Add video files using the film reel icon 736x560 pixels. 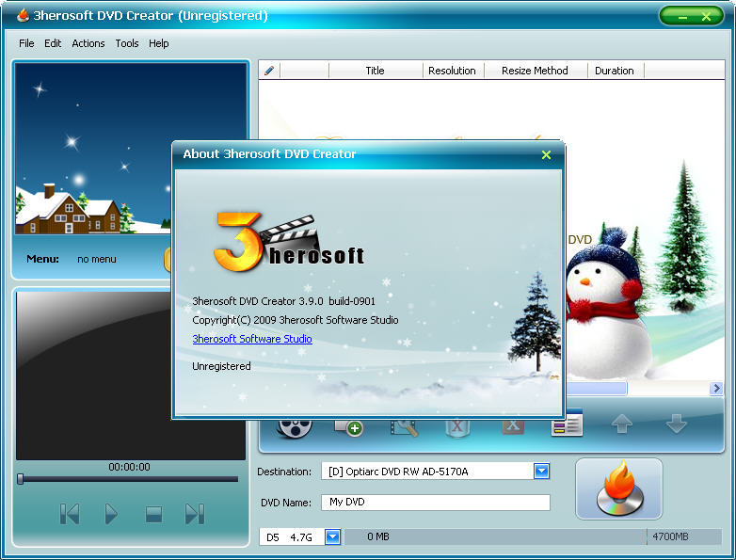[x=295, y=426]
